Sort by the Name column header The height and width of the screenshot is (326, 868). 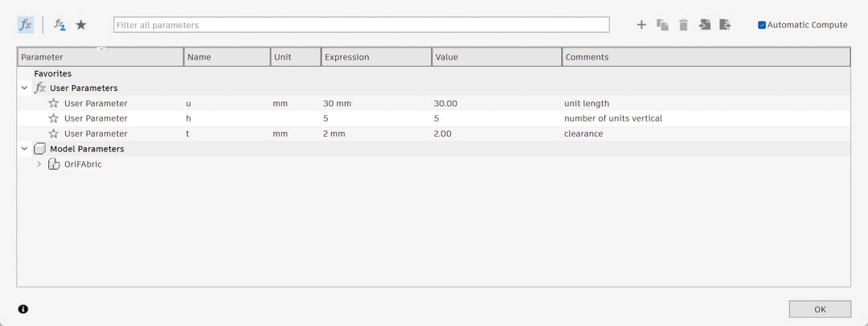(227, 57)
